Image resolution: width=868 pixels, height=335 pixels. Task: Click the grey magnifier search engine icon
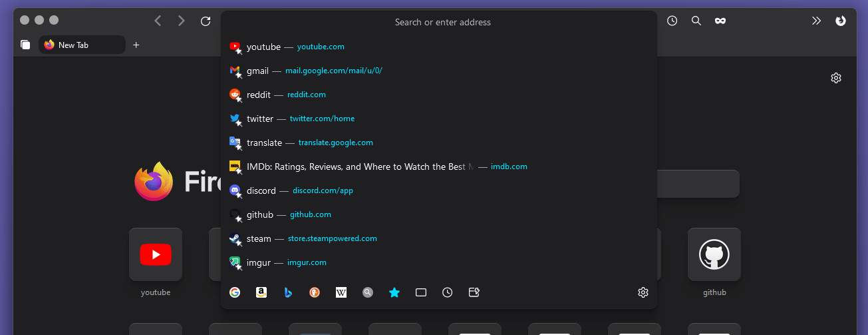pyautogui.click(x=368, y=292)
